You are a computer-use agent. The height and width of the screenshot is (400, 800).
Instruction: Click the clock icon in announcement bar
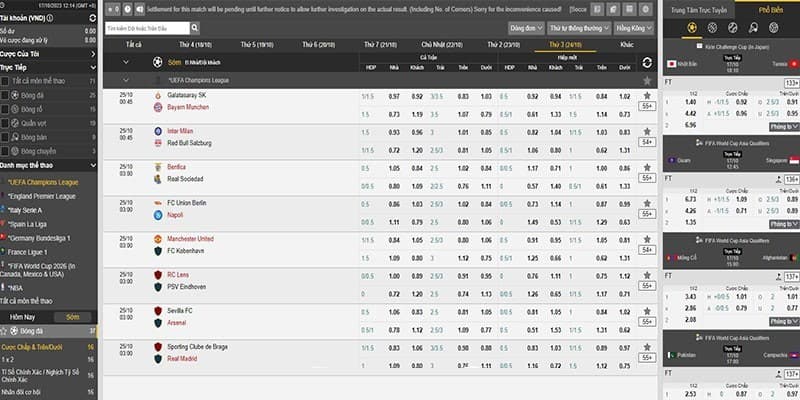pyautogui.click(x=127, y=9)
